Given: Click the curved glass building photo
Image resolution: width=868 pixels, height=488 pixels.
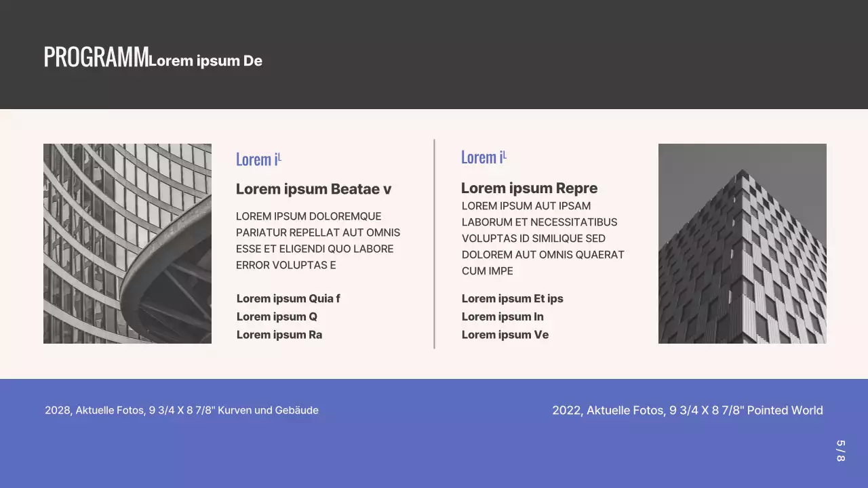Looking at the screenshot, I should coord(127,243).
